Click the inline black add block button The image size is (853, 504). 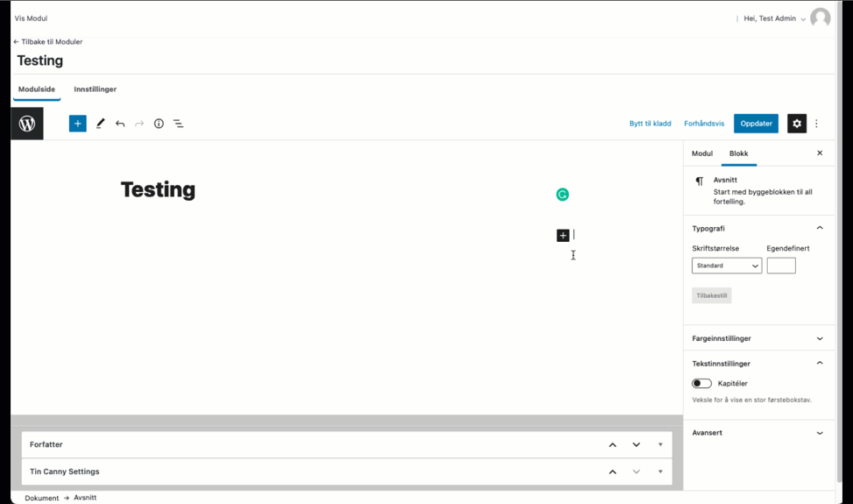click(563, 235)
